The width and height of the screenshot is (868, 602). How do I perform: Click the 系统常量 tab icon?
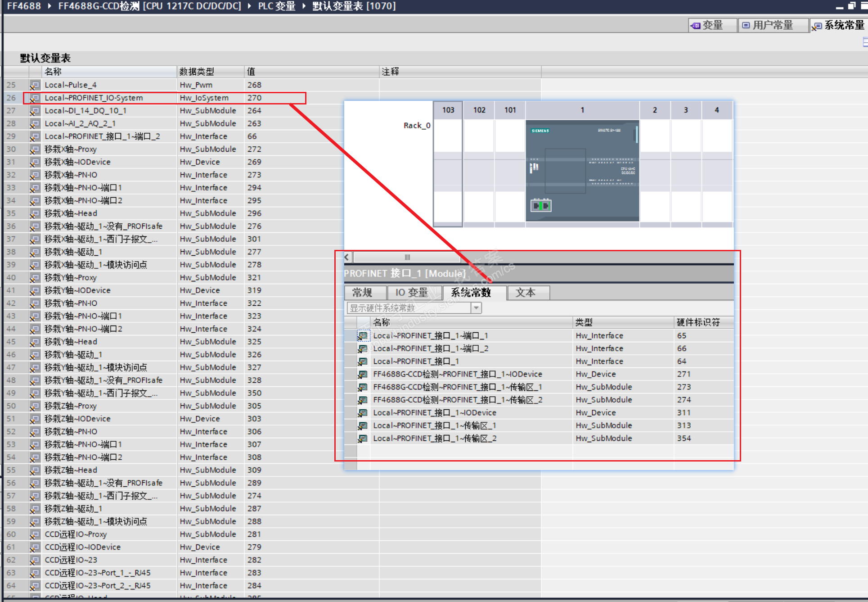pyautogui.click(x=817, y=27)
